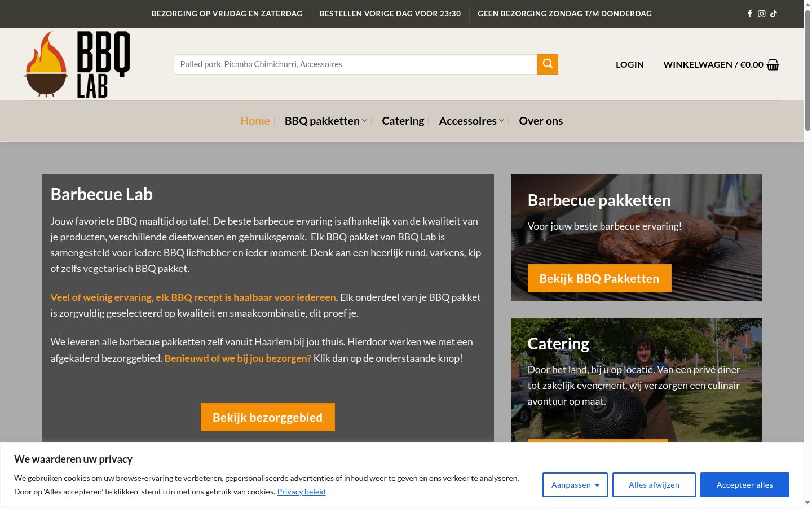Click 'GEEN BEZORGING ZONDAG T/M DONDERDAG' text
This screenshot has height=508, width=812.
coord(564,14)
